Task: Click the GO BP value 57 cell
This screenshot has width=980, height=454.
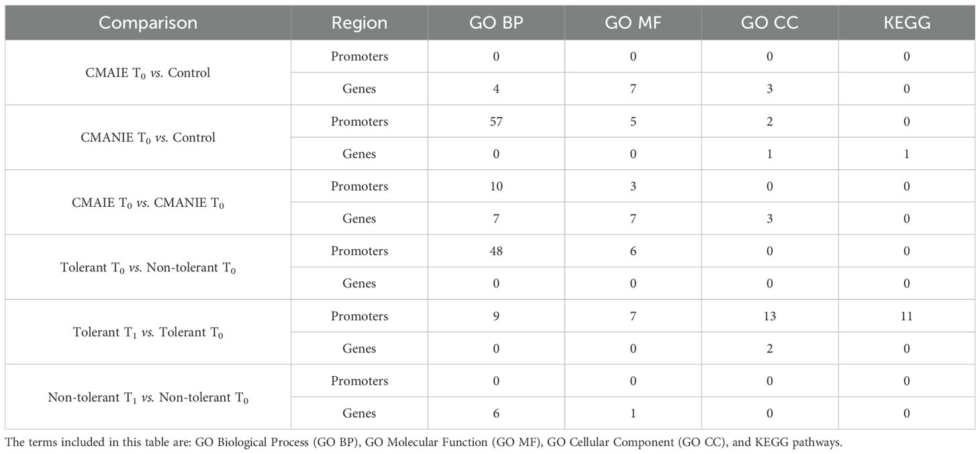Action: [x=496, y=122]
